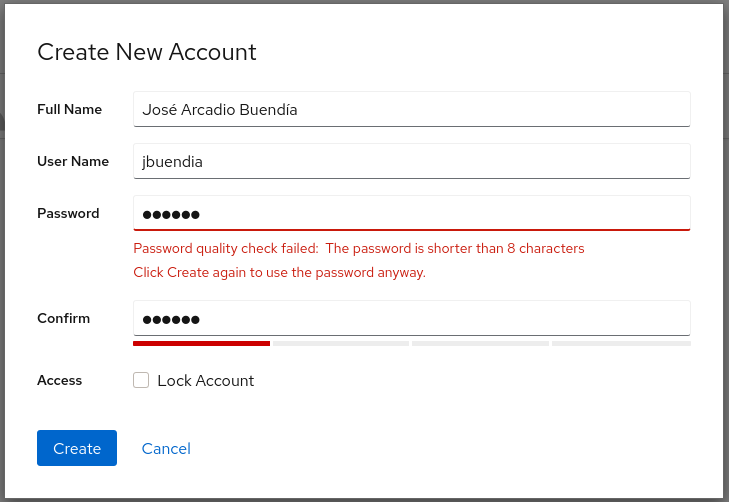The width and height of the screenshot is (729, 502).
Task: Focus the Confirm password field
Action: [x=411, y=319]
